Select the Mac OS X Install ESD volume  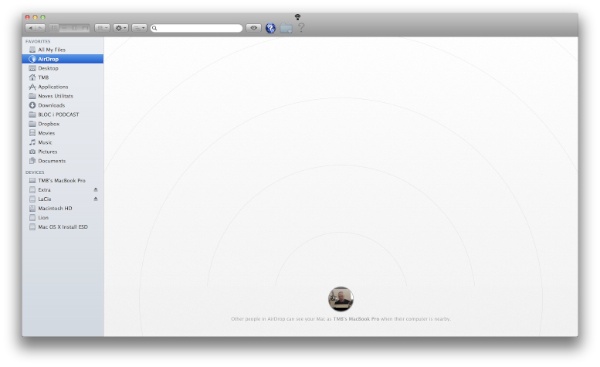coord(62,227)
